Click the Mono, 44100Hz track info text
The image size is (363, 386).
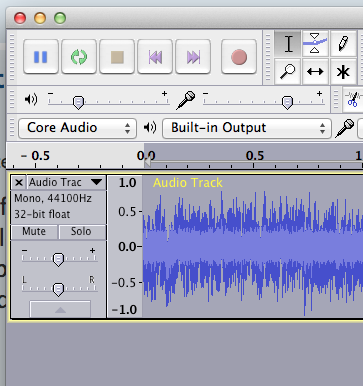click(53, 198)
